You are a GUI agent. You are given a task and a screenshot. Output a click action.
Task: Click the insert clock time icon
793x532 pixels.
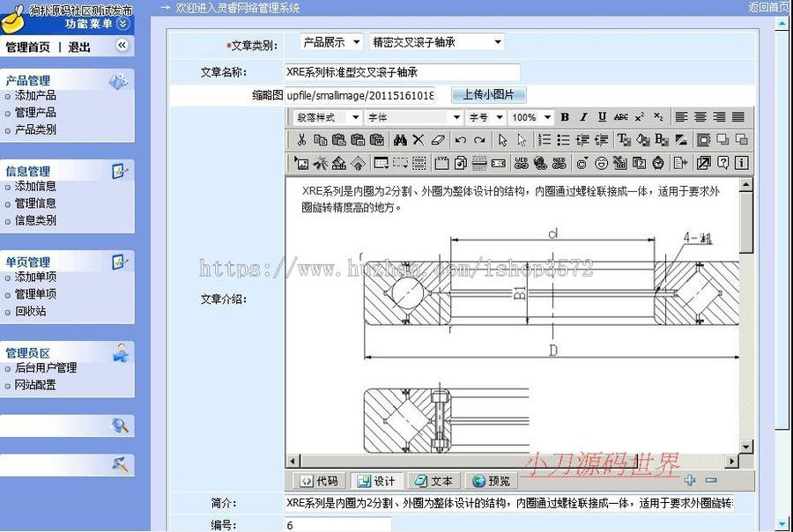(658, 163)
